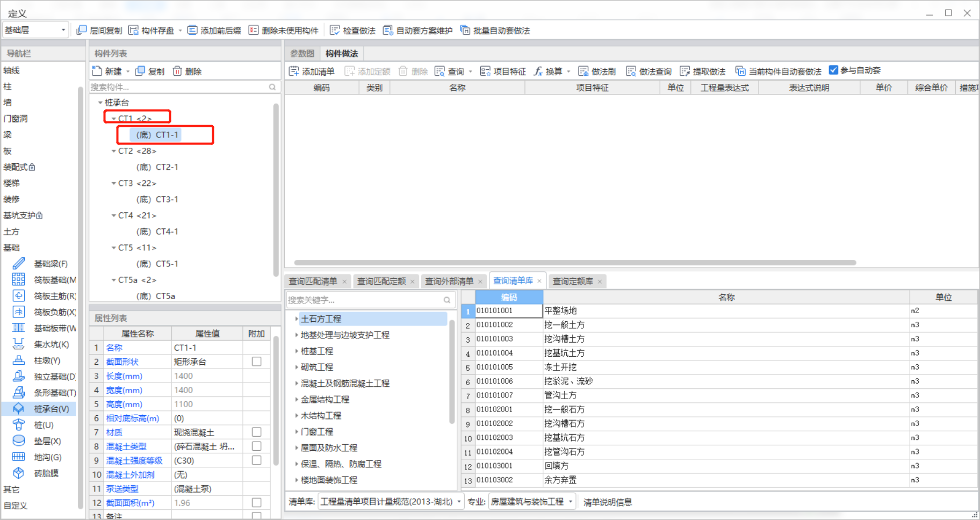Open the 清单库 dropdown
Screen dimensions: 980x520
pos(391,501)
